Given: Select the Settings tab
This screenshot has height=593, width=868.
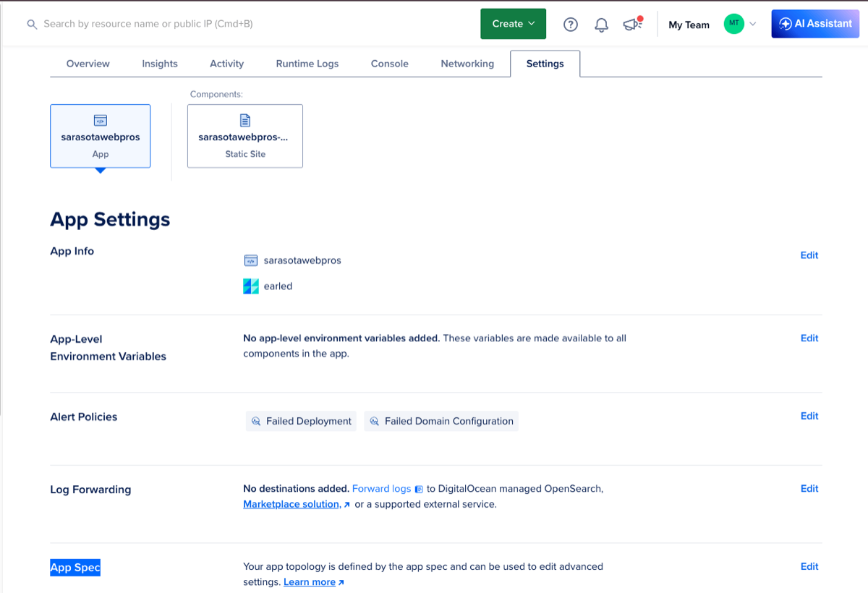Looking at the screenshot, I should click(x=545, y=64).
